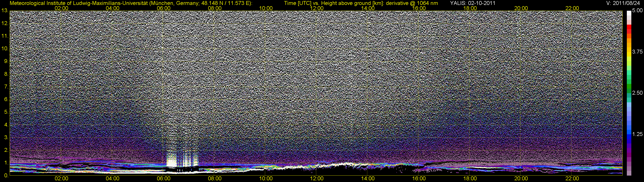Click the 06:00 label on bottom time axis
Image resolution: width=644 pixels, height=182 pixels.
[x=164, y=179]
